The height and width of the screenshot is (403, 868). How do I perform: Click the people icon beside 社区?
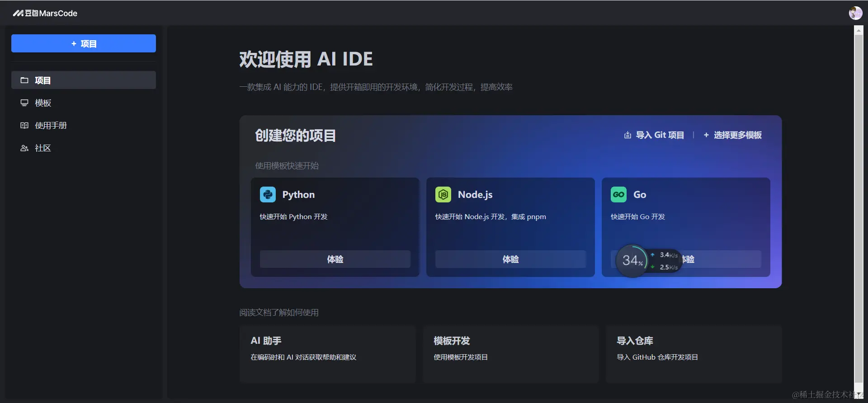point(24,148)
